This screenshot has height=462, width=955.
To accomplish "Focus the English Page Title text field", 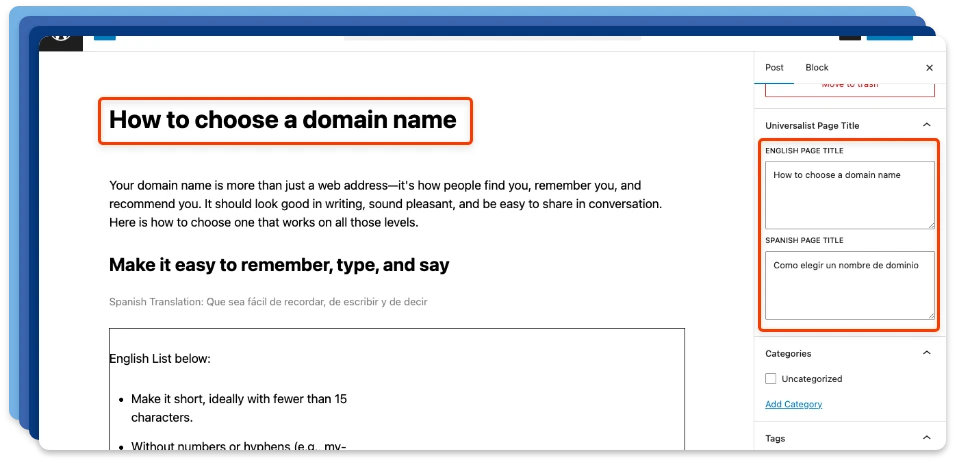I will 849,195.
